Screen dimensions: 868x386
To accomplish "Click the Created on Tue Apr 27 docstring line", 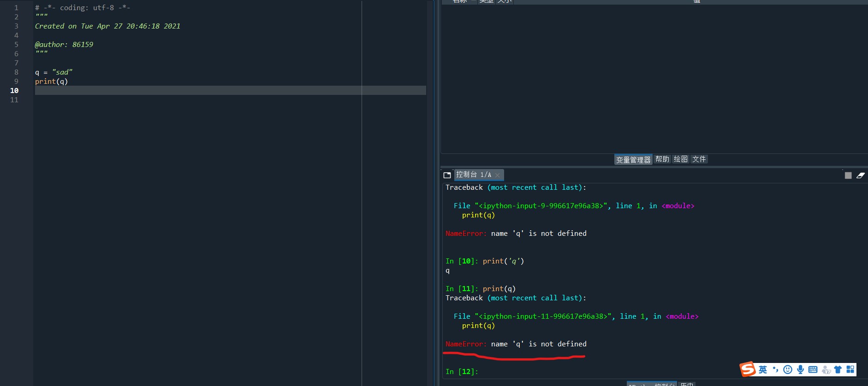I will click(x=107, y=26).
